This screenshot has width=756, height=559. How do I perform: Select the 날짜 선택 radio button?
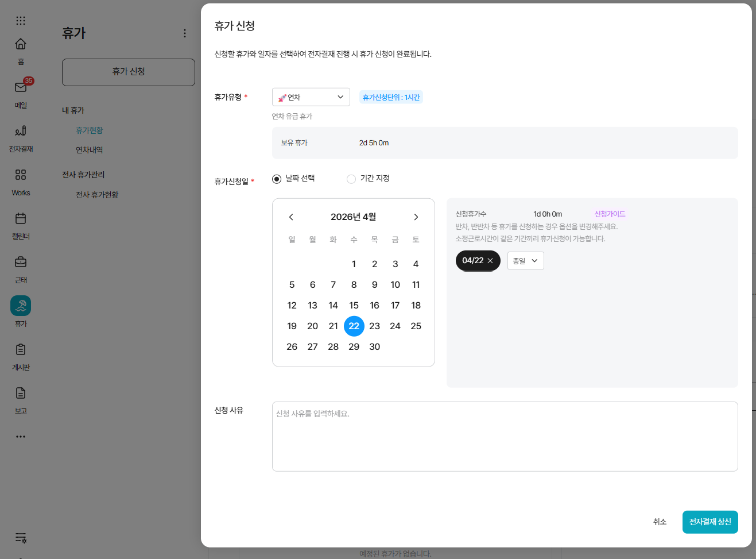pyautogui.click(x=277, y=179)
